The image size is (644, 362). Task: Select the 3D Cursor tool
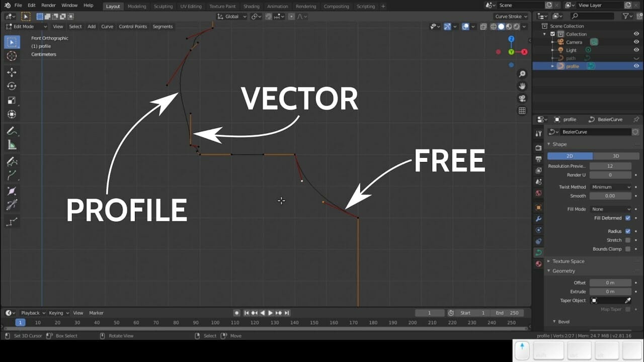coord(12,56)
